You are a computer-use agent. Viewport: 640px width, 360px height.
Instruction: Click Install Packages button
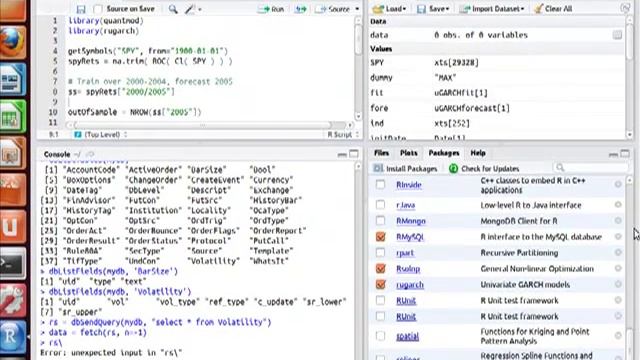click(405, 169)
